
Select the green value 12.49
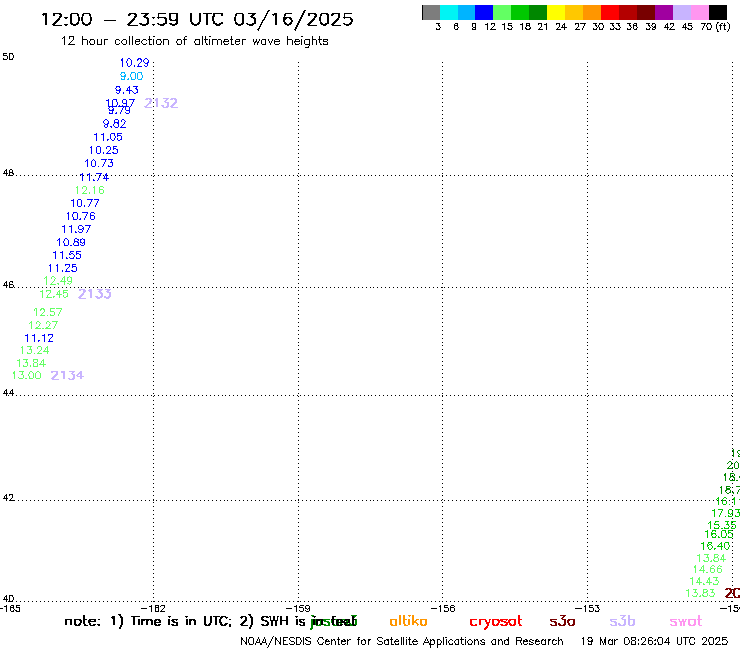click(x=58, y=281)
